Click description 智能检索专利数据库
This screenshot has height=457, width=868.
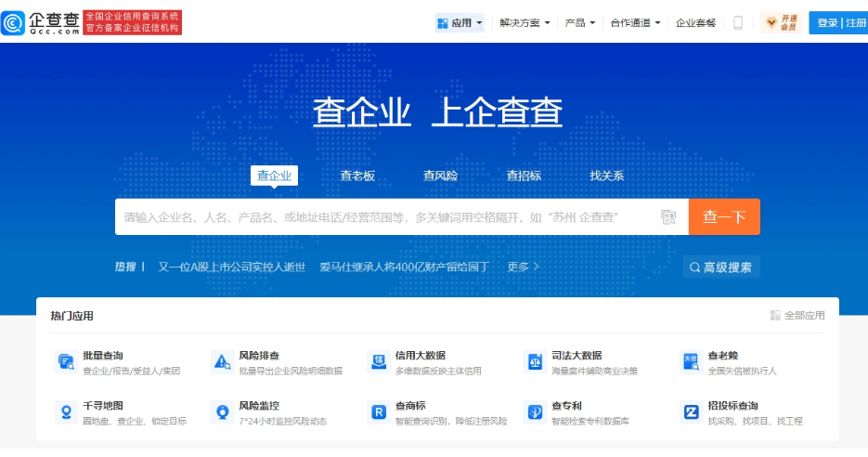pyautogui.click(x=590, y=422)
